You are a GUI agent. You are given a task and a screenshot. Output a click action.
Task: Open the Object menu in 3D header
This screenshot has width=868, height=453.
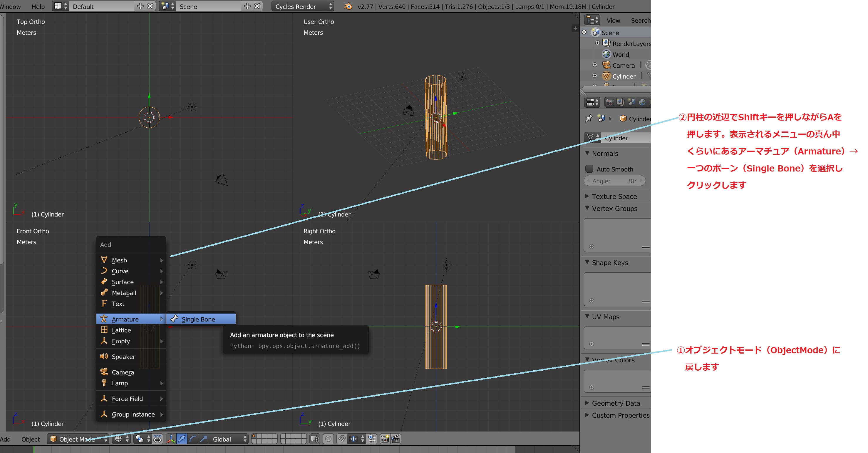point(30,439)
